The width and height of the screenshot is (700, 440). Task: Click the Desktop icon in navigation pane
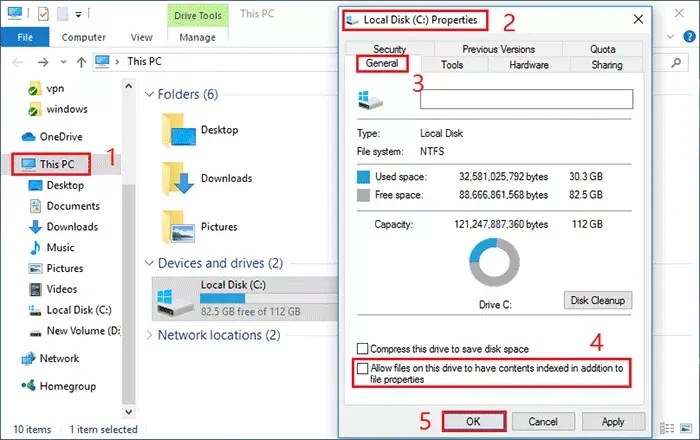[x=35, y=185]
